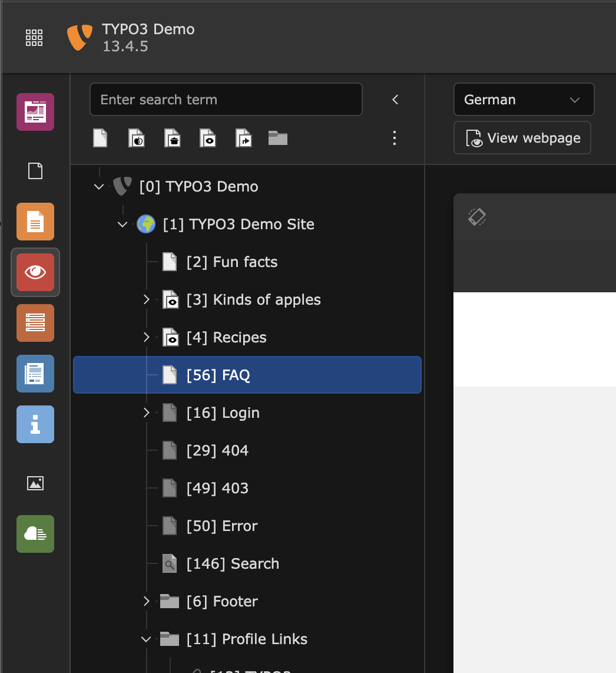Screen dimensions: 616x673
Task: Click the hidden page icon beside Login
Action: coord(170,413)
